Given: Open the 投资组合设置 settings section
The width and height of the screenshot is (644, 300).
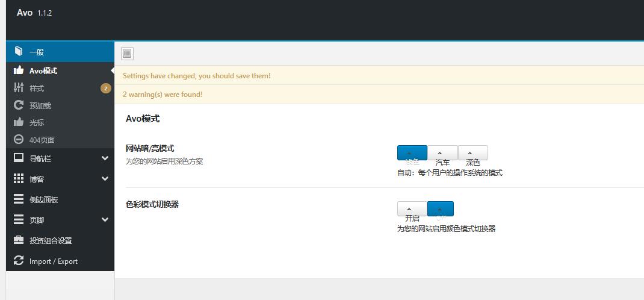Looking at the screenshot, I should pos(60,240).
